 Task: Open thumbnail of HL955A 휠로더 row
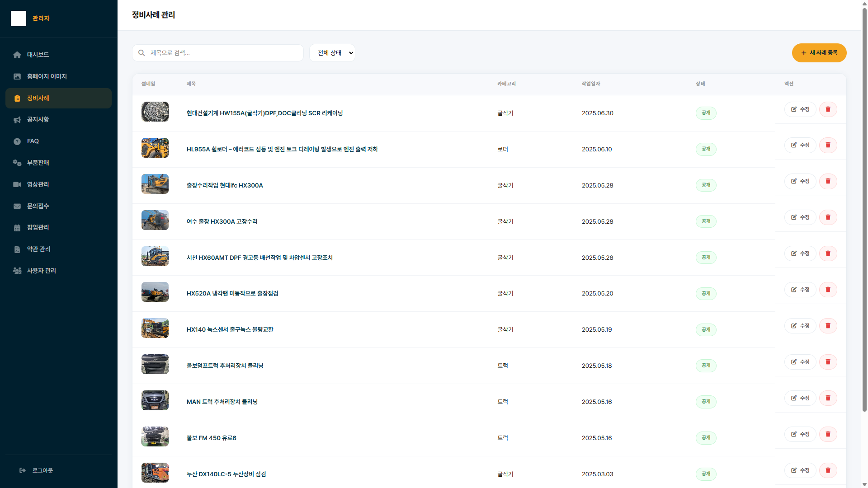(155, 148)
